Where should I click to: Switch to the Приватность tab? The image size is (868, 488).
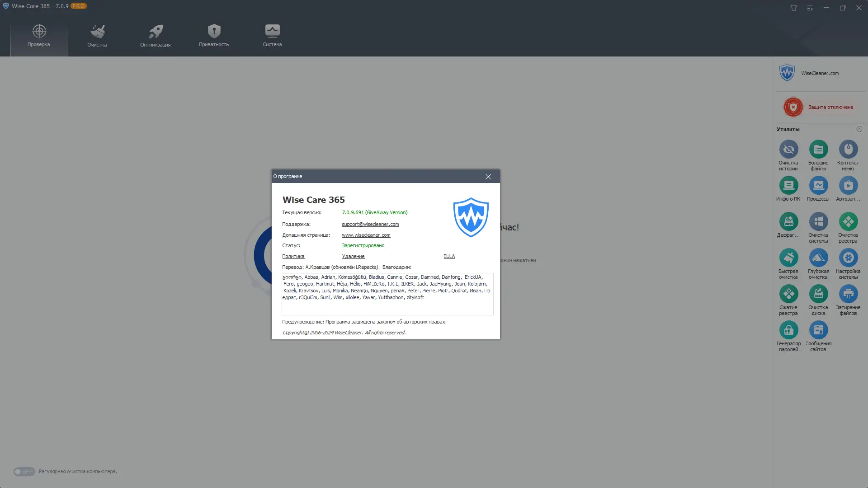214,36
